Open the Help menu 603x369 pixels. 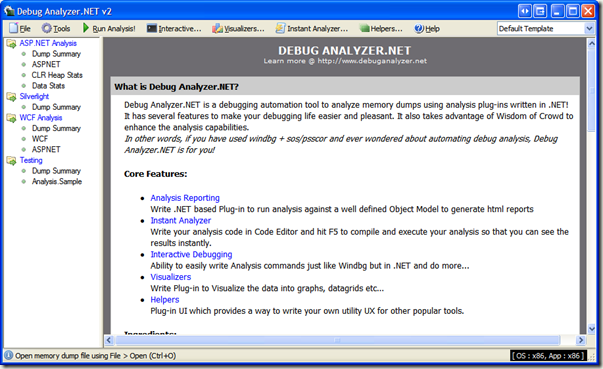point(427,28)
